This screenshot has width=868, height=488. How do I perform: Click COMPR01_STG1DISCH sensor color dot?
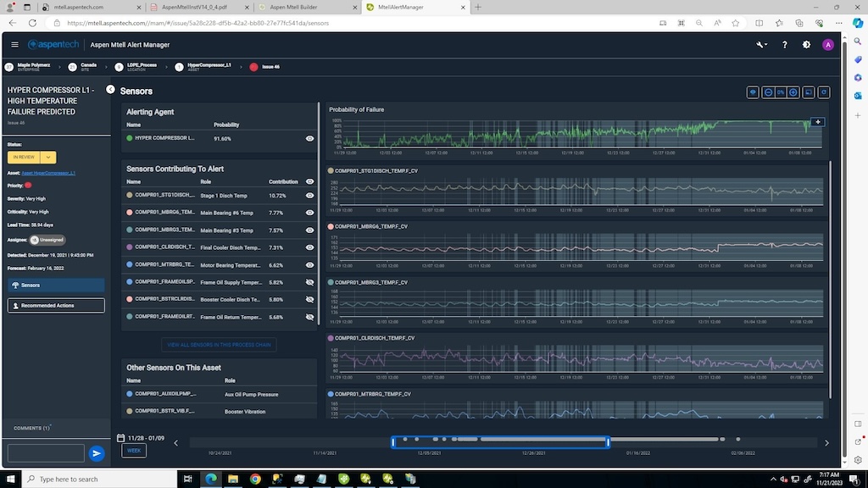coord(130,196)
